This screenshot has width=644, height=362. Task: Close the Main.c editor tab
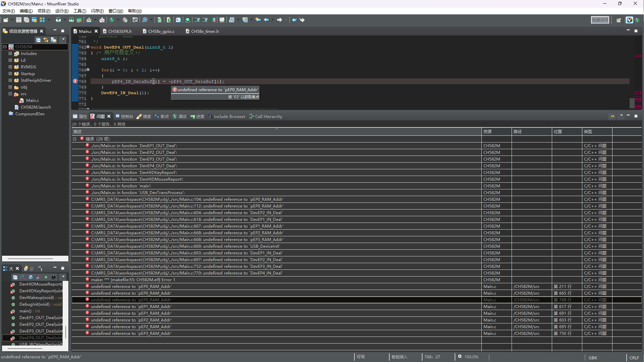(x=96, y=31)
